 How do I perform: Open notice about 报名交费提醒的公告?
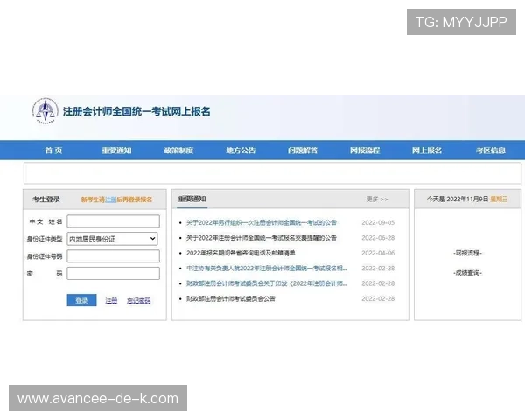click(262, 238)
